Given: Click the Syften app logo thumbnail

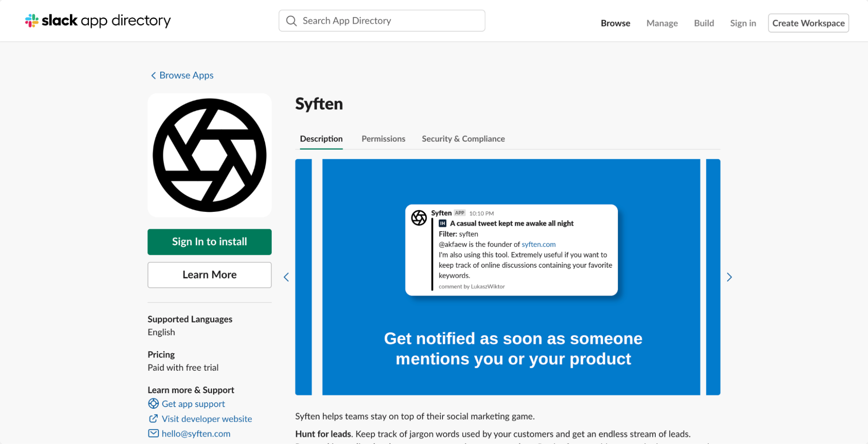Looking at the screenshot, I should [209, 155].
